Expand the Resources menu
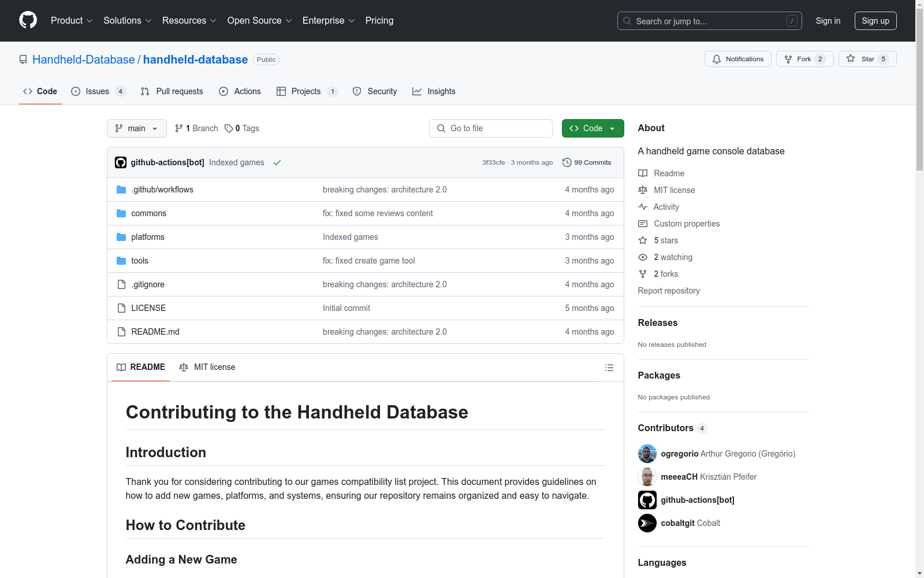 point(189,21)
